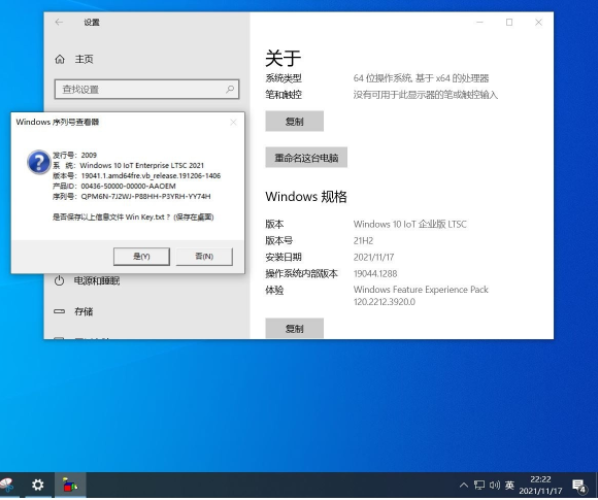This screenshot has height=500, width=598.
Task: Click the Settings gear taskbar icon
Action: [37, 485]
